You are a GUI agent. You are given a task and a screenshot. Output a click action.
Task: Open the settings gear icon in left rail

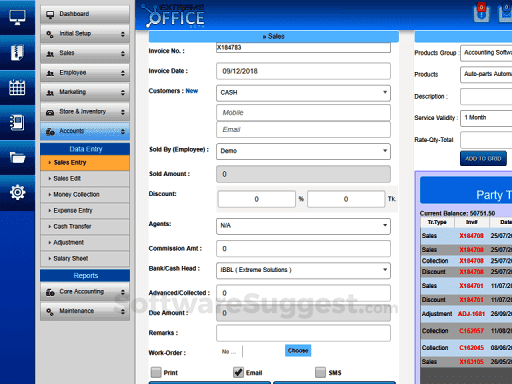[x=17, y=192]
